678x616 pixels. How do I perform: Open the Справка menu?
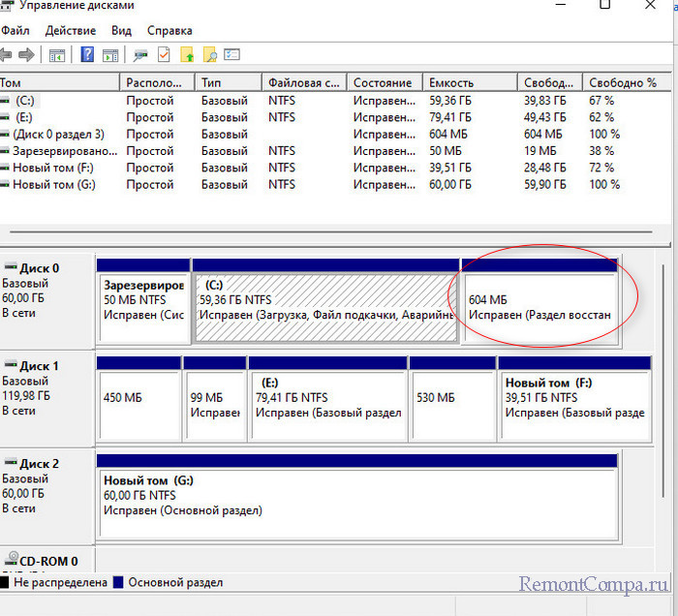[x=169, y=31]
